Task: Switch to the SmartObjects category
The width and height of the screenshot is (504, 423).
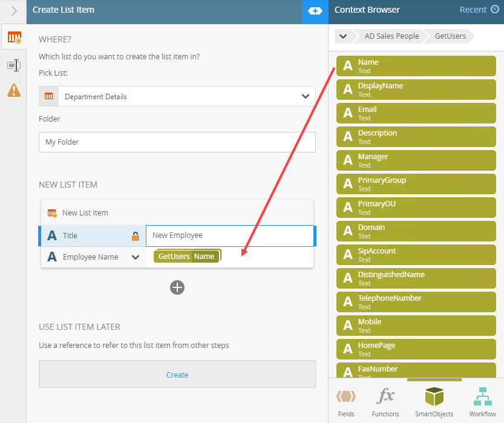Action: click(x=434, y=402)
